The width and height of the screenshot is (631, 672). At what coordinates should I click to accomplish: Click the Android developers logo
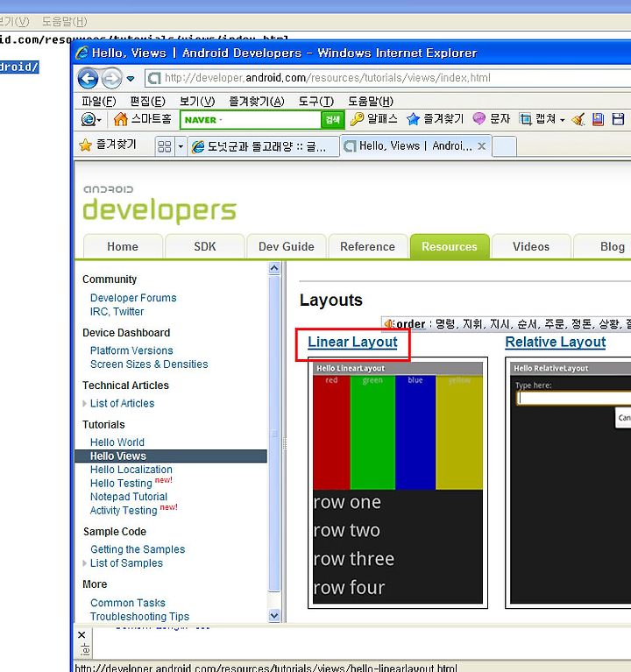click(x=159, y=203)
